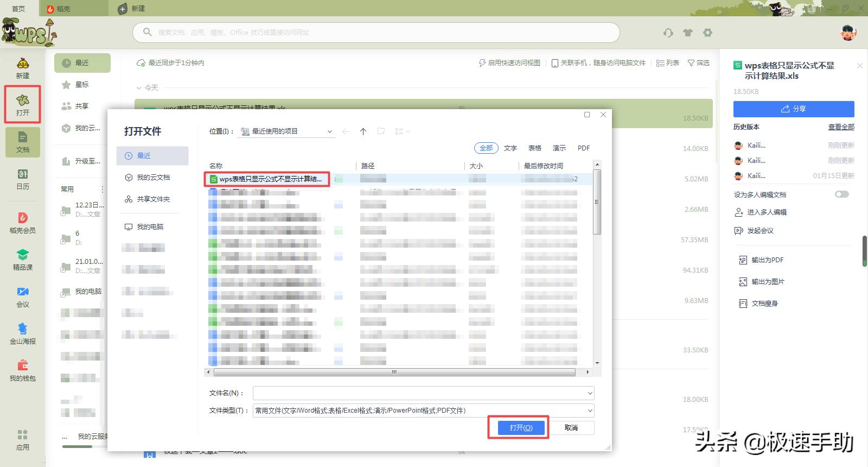Open 最近 in main window nav
This screenshot has width=868, height=467.
(82, 63)
